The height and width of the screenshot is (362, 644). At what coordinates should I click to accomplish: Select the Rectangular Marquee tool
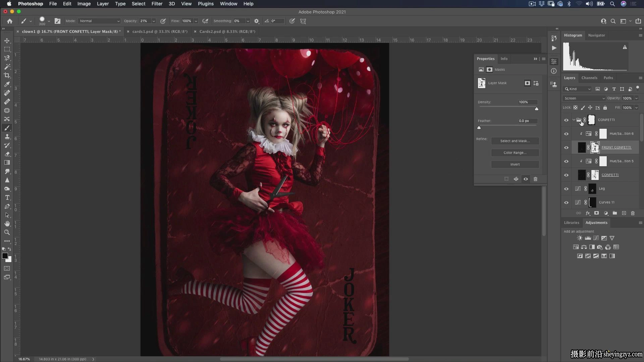click(x=7, y=49)
